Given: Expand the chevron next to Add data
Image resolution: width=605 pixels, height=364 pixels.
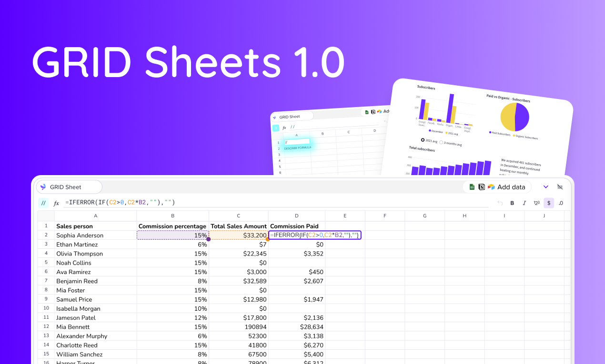Looking at the screenshot, I should coord(545,187).
